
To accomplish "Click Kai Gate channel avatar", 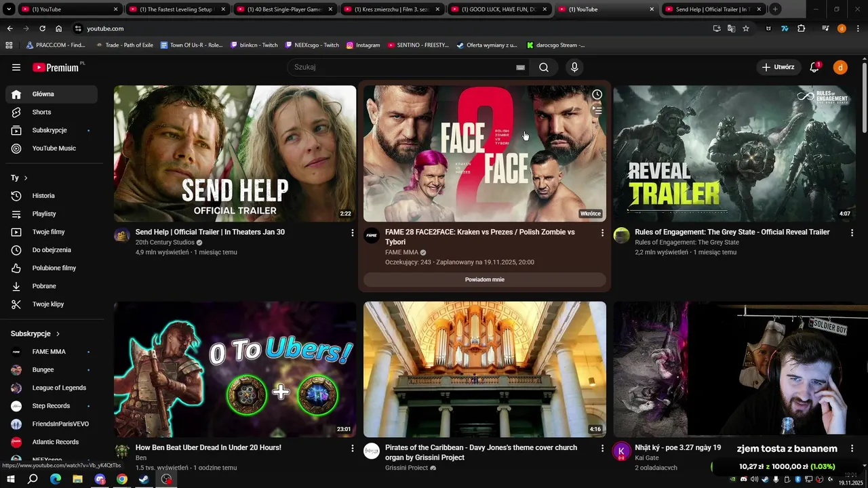I will coord(622,451).
